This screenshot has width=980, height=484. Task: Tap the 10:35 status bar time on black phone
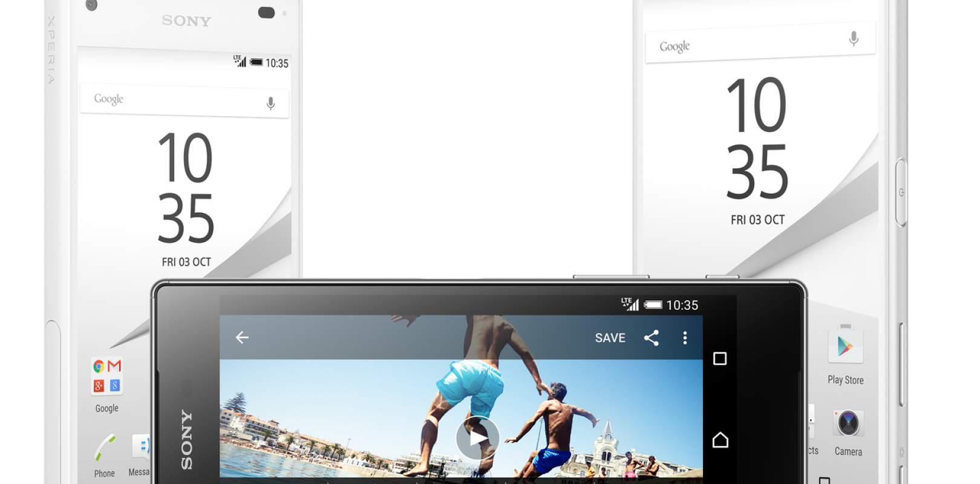(x=682, y=306)
